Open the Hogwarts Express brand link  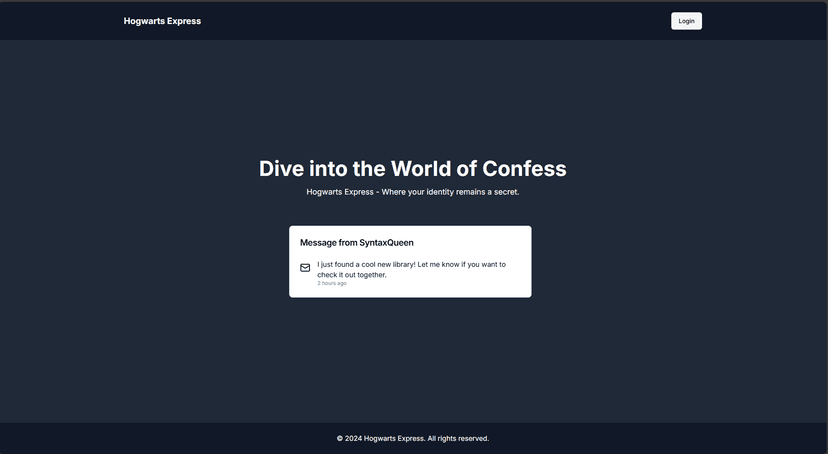(x=162, y=21)
